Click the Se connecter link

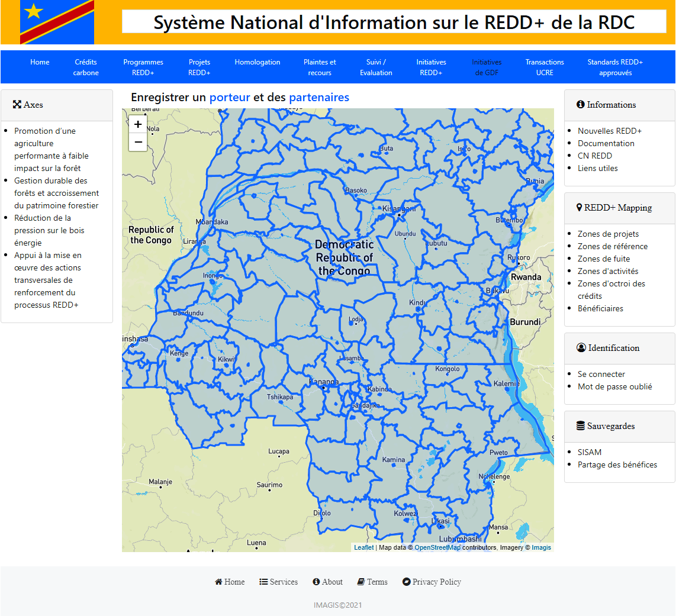601,374
